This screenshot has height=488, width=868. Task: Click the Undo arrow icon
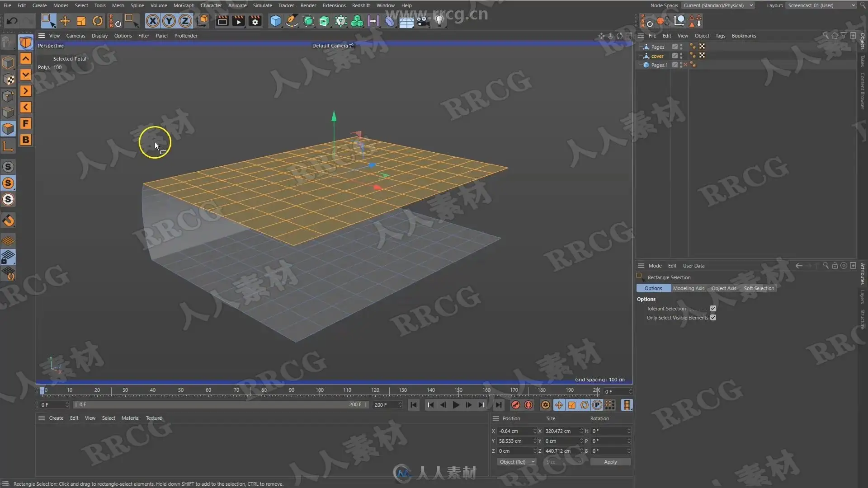pos(12,21)
